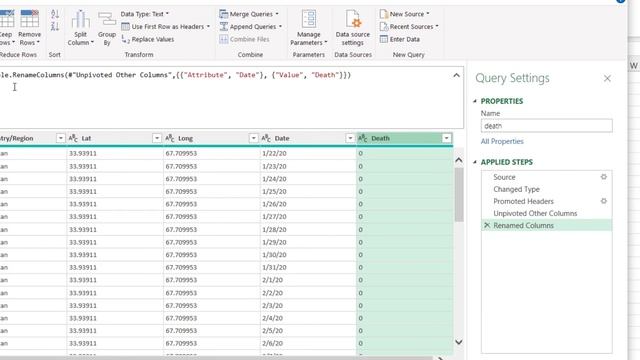Select the Death column header
Screen dimensions: 640x360
click(404, 138)
